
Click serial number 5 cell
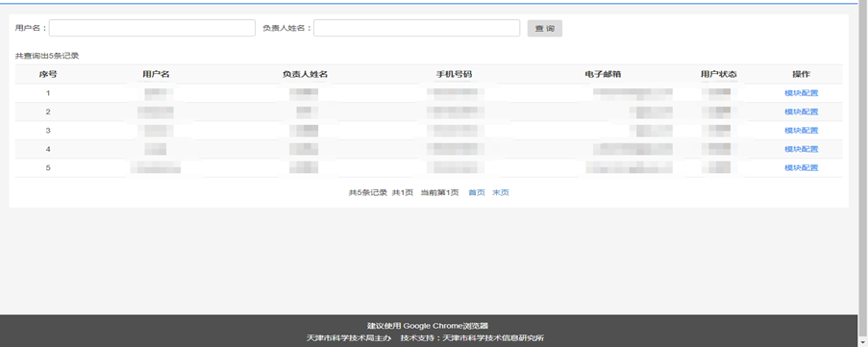coord(48,167)
